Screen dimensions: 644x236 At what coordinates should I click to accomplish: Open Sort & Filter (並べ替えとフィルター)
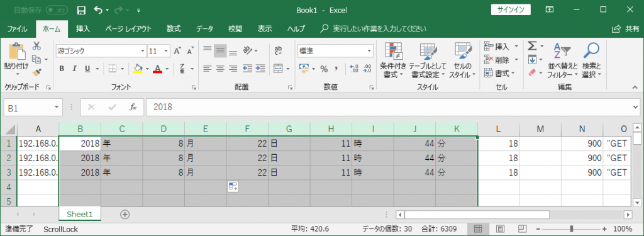click(563, 60)
